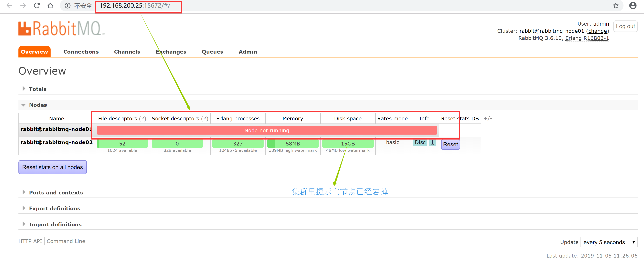Image resolution: width=644 pixels, height=270 pixels.
Task: Click the browser forward arrow icon
Action: point(23,5)
